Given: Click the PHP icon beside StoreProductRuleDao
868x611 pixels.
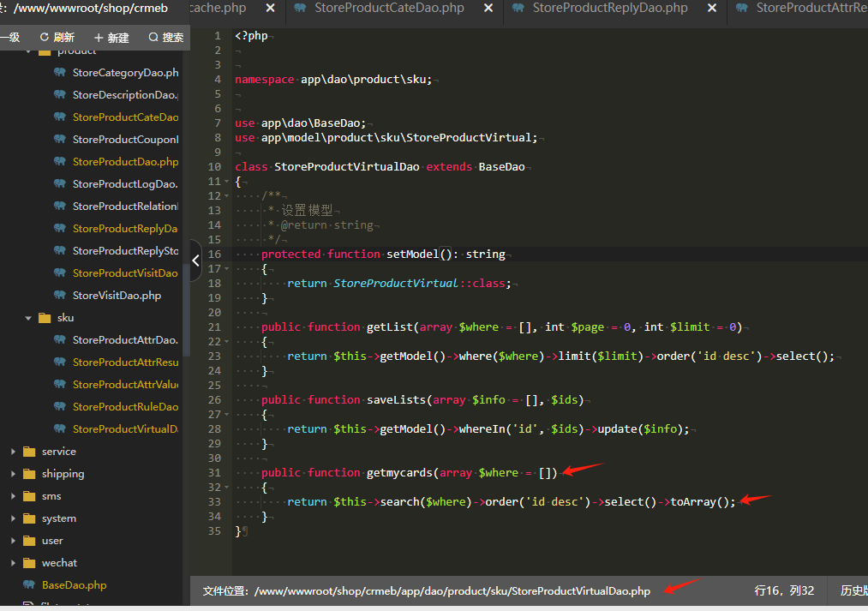Looking at the screenshot, I should tap(60, 406).
